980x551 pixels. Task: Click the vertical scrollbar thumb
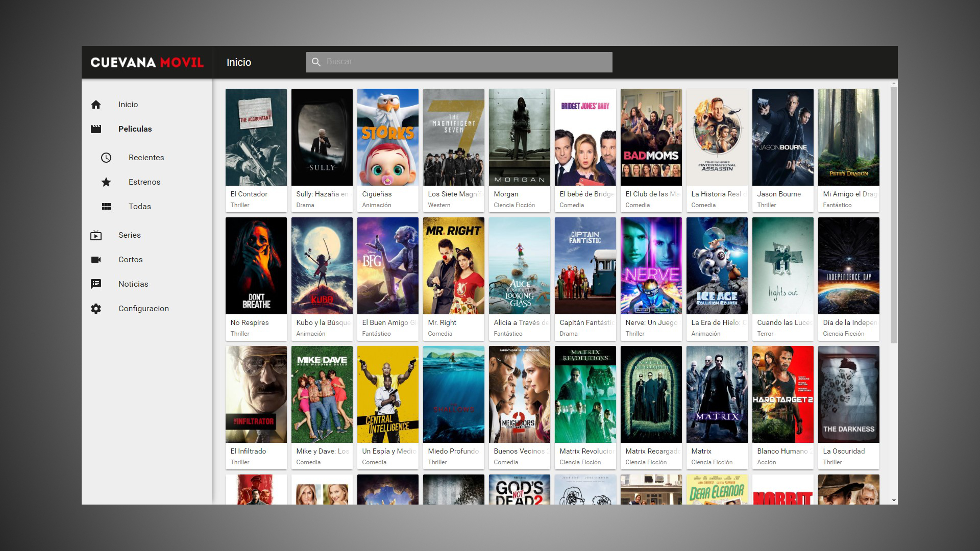894,214
